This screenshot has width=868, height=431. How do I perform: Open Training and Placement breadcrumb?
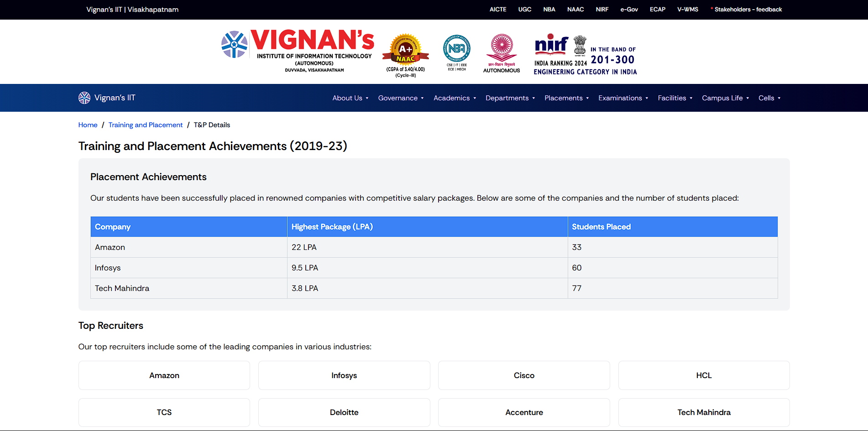click(x=146, y=125)
